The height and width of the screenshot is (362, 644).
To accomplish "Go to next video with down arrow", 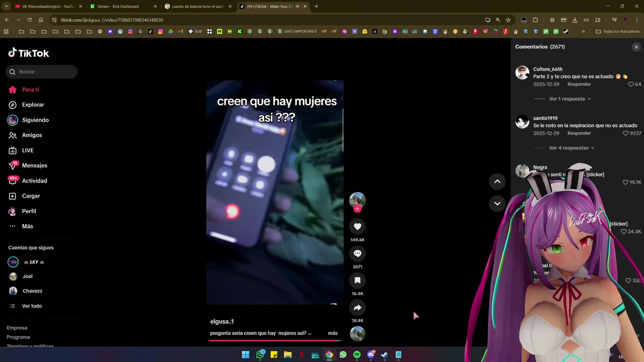I will click(x=497, y=204).
